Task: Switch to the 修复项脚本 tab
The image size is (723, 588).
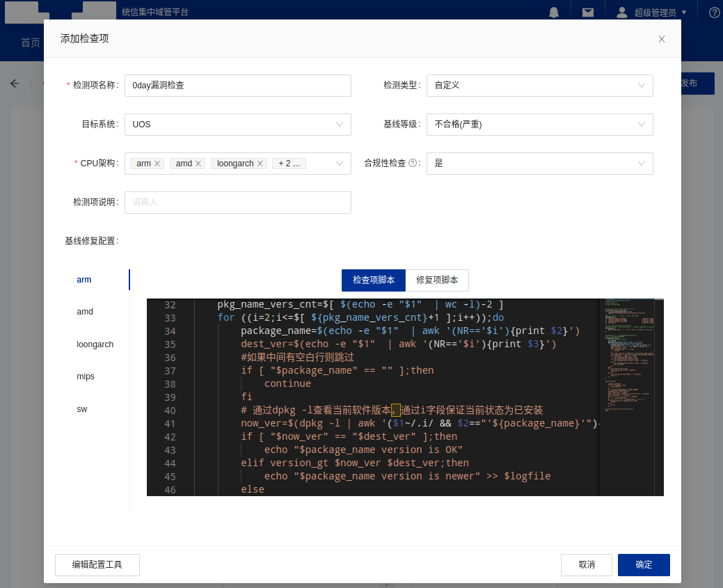Action: 437,280
